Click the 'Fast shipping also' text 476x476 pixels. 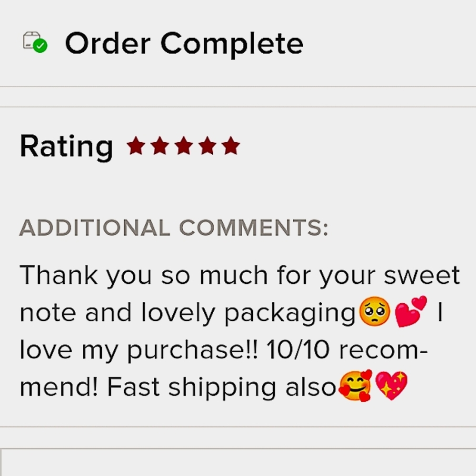tap(222, 388)
